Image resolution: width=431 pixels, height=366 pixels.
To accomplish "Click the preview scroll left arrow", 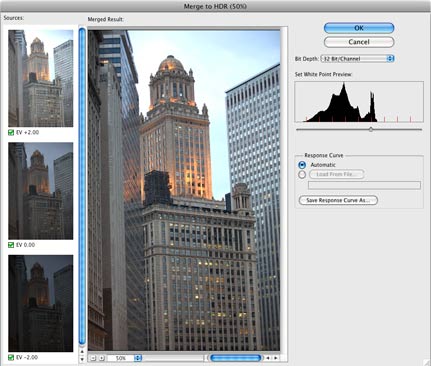I will click(268, 358).
